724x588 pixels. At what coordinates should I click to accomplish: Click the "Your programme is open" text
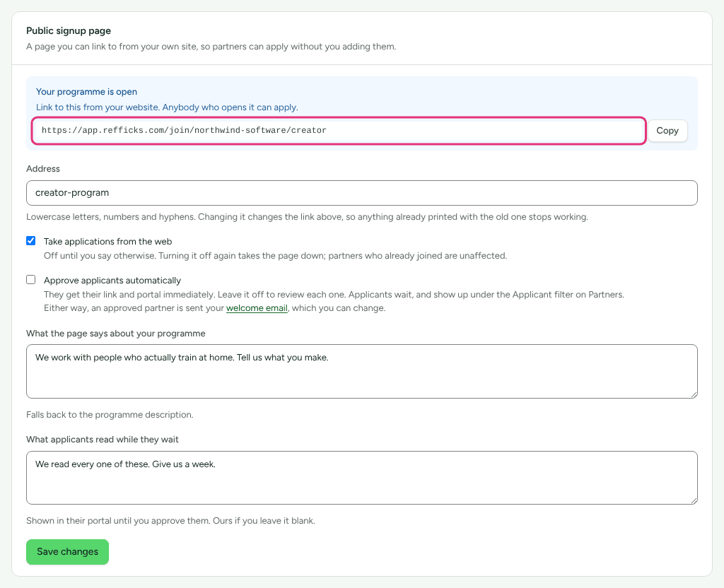click(86, 91)
